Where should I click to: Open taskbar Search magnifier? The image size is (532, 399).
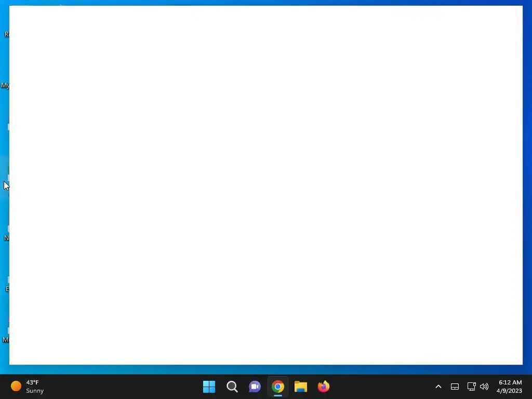[x=232, y=387]
